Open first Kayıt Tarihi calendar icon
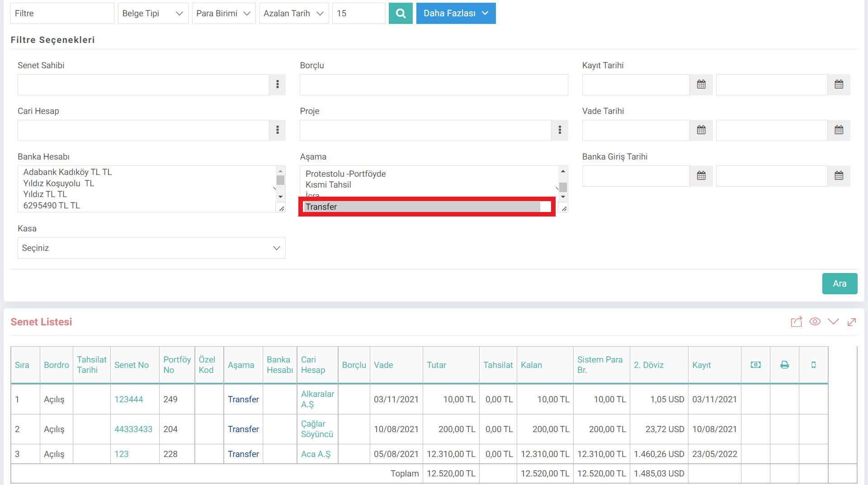 pos(701,85)
